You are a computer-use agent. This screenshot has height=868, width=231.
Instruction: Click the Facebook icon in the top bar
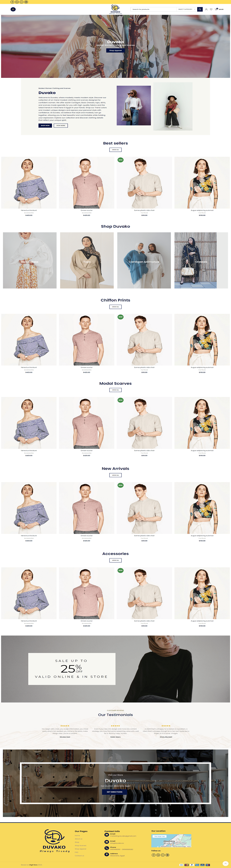(12, 2)
